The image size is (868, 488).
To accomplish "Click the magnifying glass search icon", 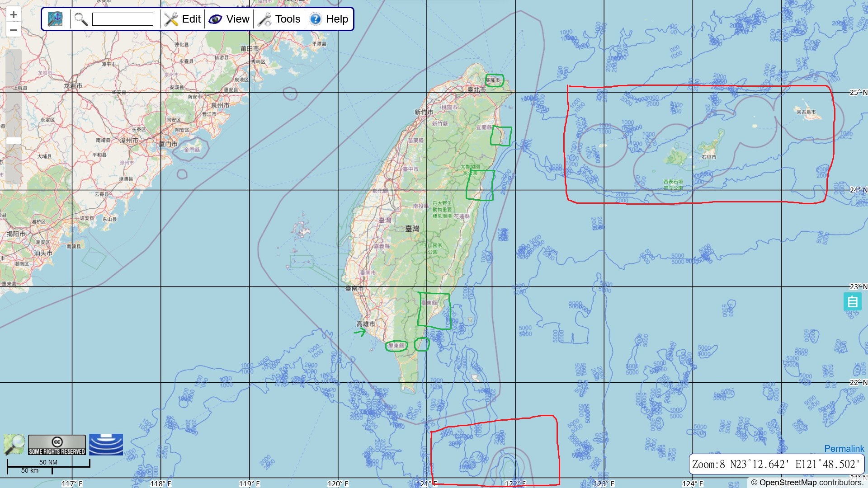I will click(x=80, y=19).
